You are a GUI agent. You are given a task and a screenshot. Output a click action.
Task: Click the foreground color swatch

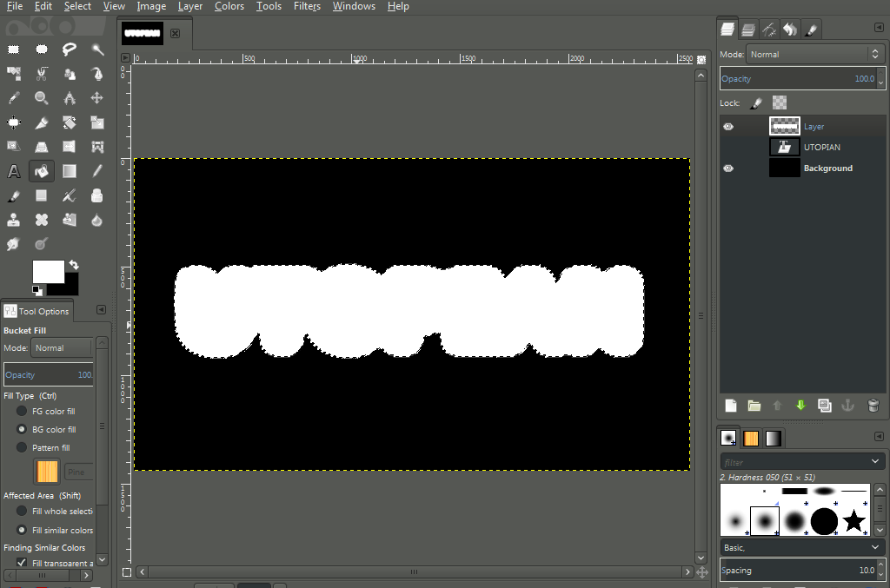tap(49, 272)
